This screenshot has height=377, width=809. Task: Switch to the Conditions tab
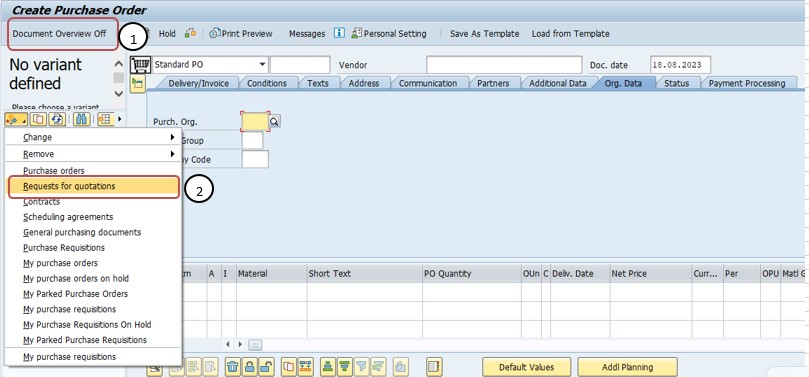coord(267,83)
